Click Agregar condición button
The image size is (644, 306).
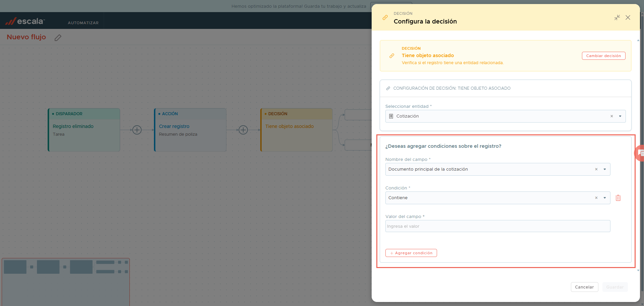pyautogui.click(x=411, y=253)
